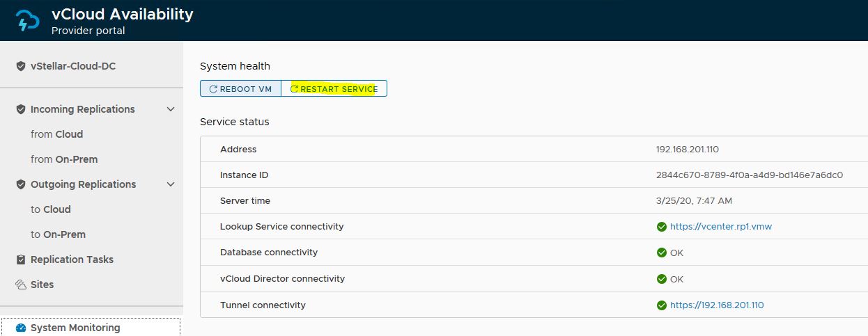Click the shield icon beside vStellar-Cloud-DC

tap(21, 66)
